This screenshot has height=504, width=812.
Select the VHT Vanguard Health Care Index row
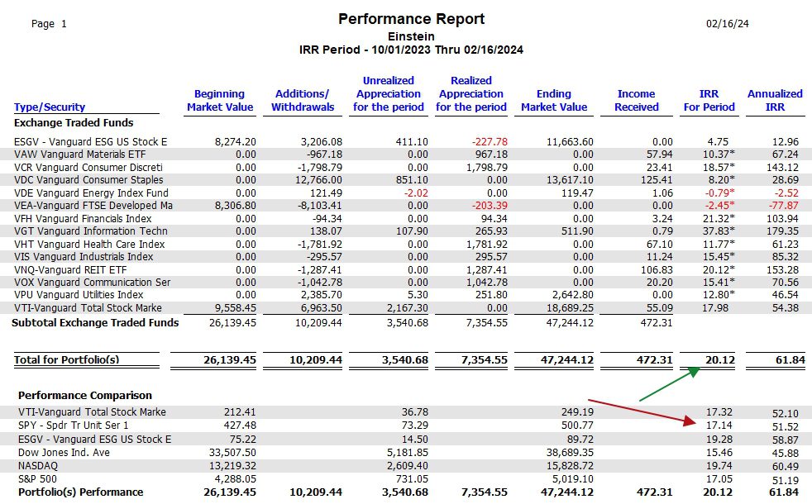click(406, 244)
